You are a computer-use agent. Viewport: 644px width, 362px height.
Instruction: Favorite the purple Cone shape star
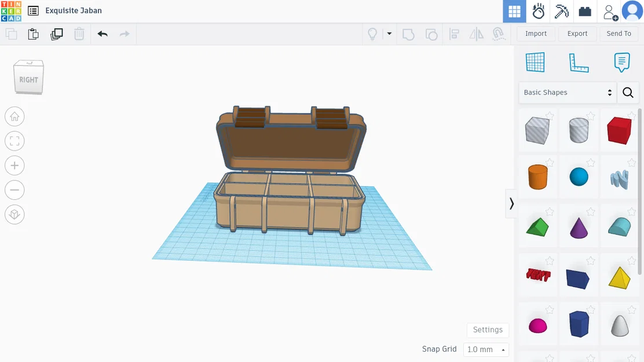(591, 212)
